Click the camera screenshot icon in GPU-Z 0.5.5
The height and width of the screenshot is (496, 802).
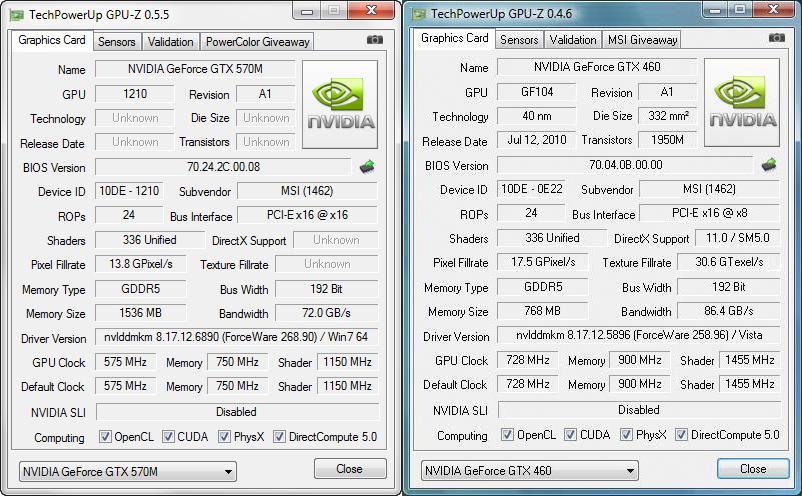pyautogui.click(x=375, y=41)
